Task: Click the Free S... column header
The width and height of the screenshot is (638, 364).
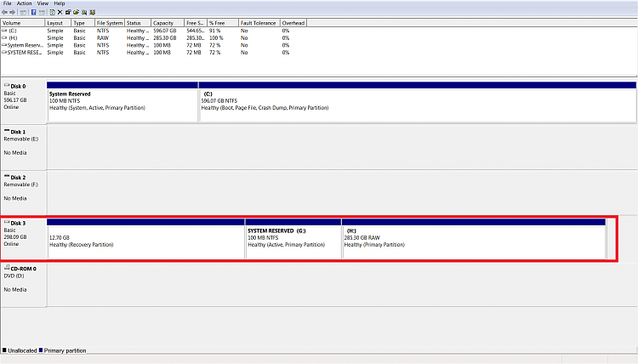Action: click(196, 23)
